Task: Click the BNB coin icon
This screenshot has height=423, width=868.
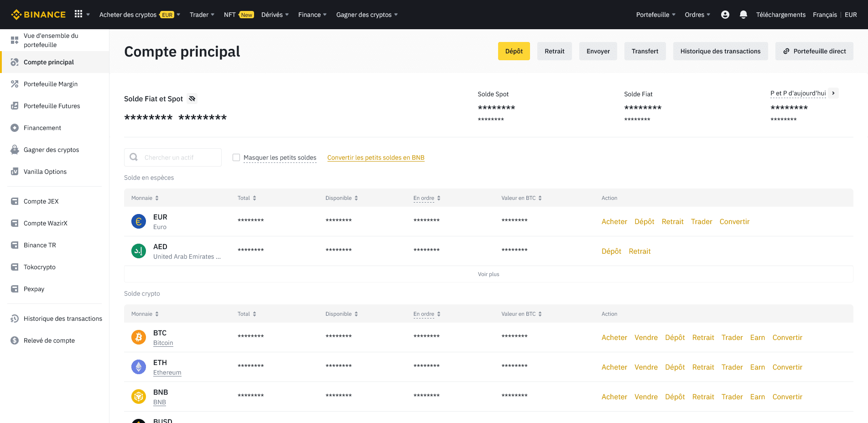Action: pyautogui.click(x=139, y=397)
